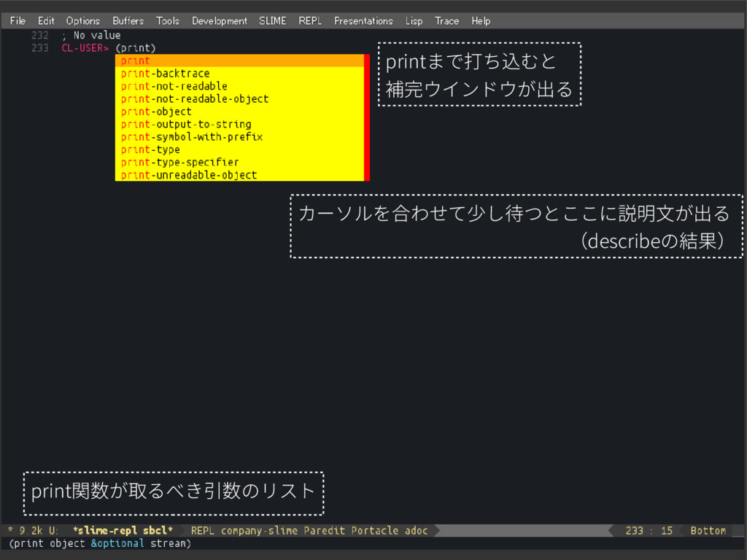The width and height of the screenshot is (747, 560).
Task: Open the Development menu
Action: coord(220,21)
